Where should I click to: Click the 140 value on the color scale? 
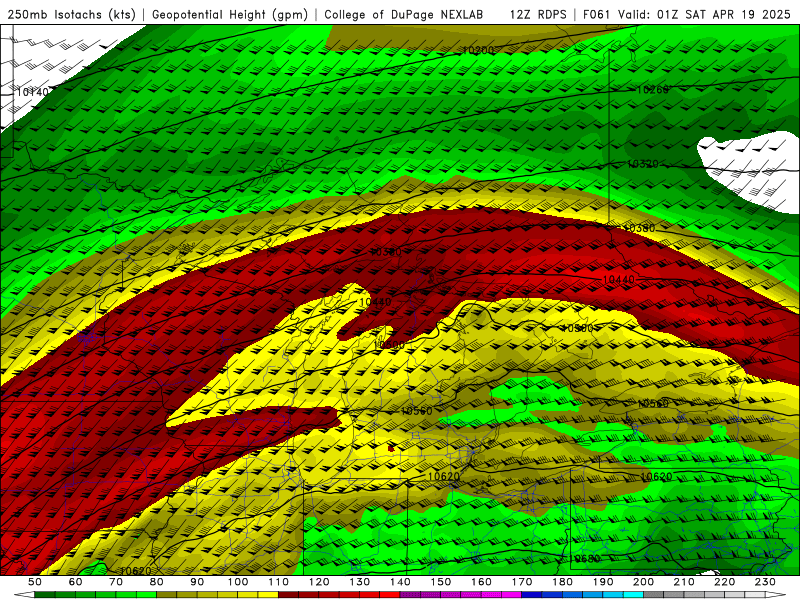coord(400,582)
